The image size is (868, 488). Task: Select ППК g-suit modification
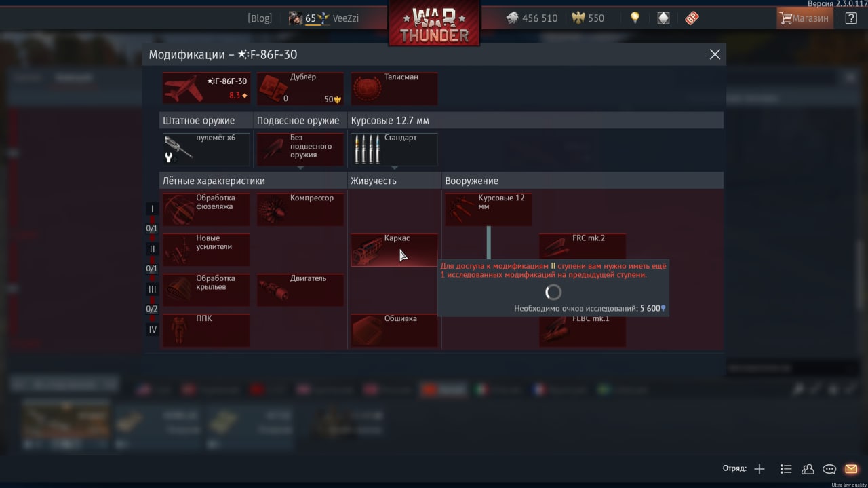click(x=206, y=330)
